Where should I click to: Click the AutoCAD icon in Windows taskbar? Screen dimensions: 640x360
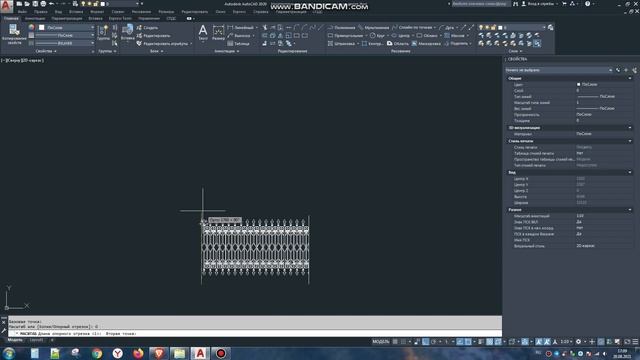[x=200, y=353]
